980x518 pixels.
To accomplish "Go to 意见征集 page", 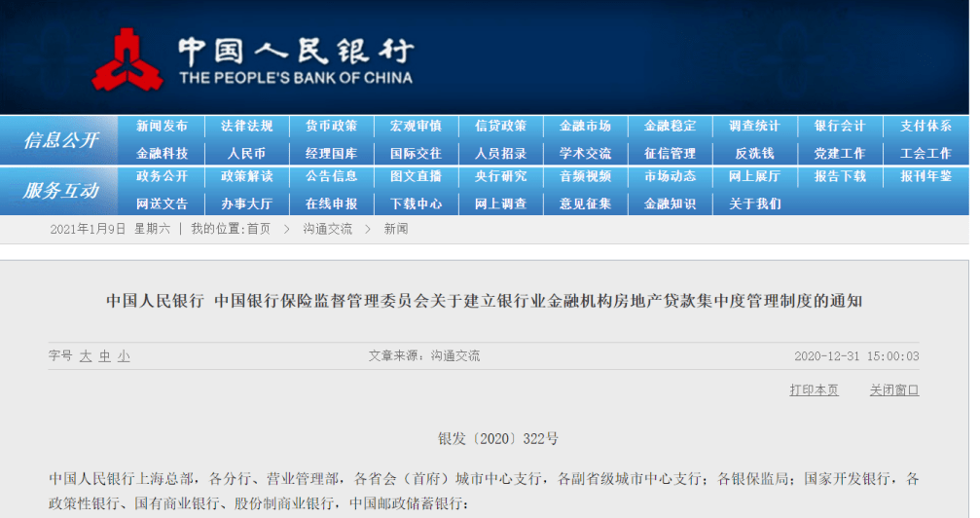I will tap(585, 203).
